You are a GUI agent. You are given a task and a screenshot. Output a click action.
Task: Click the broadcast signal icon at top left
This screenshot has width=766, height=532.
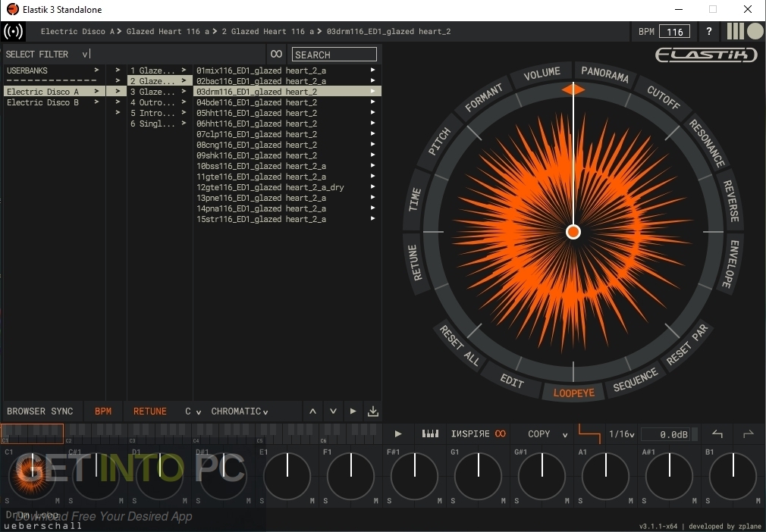(x=13, y=31)
